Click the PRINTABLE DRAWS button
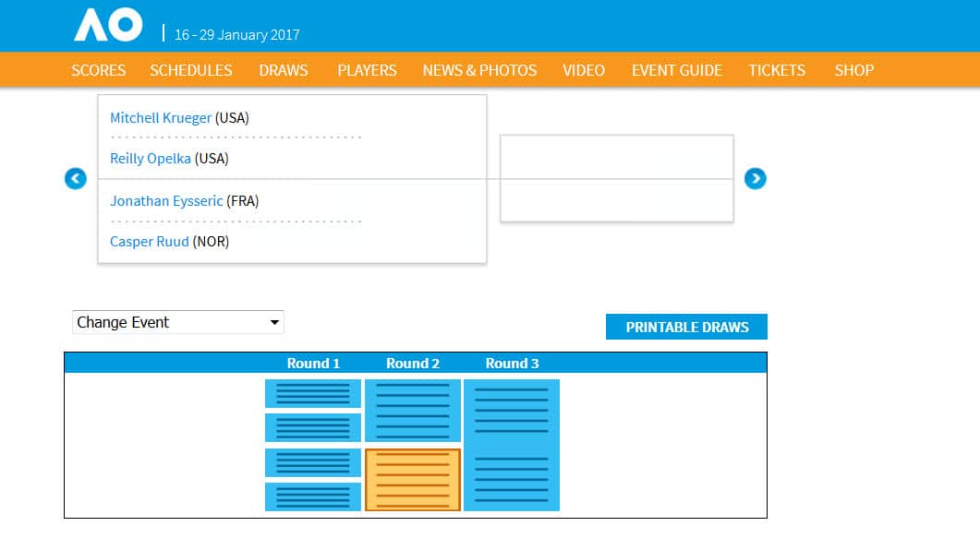Screen dimensions: 980x538 (x=686, y=327)
